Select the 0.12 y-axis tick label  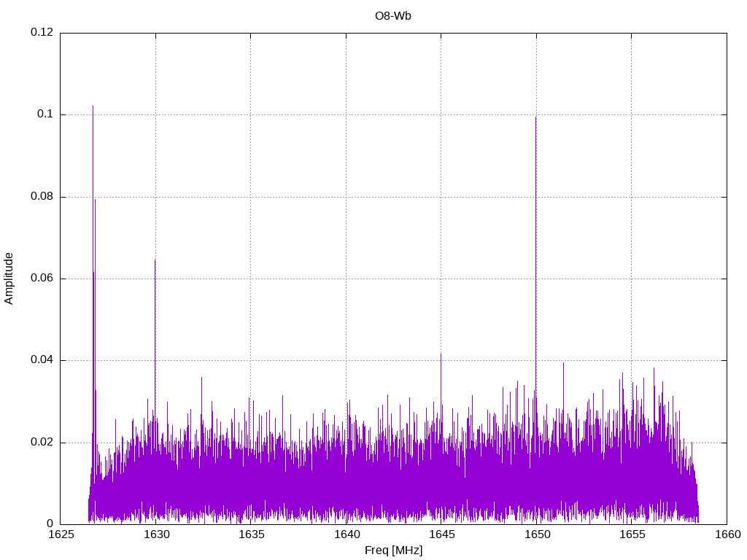42,33
